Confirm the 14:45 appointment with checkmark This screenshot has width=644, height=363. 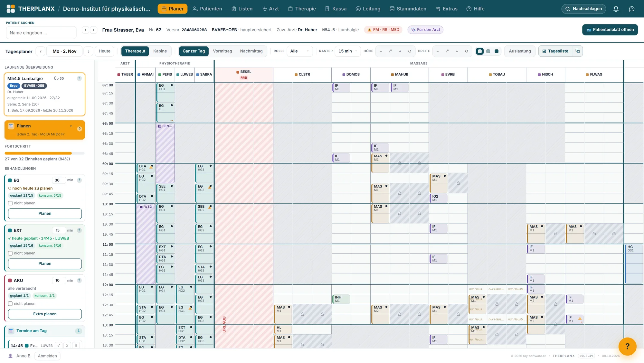[59, 345]
